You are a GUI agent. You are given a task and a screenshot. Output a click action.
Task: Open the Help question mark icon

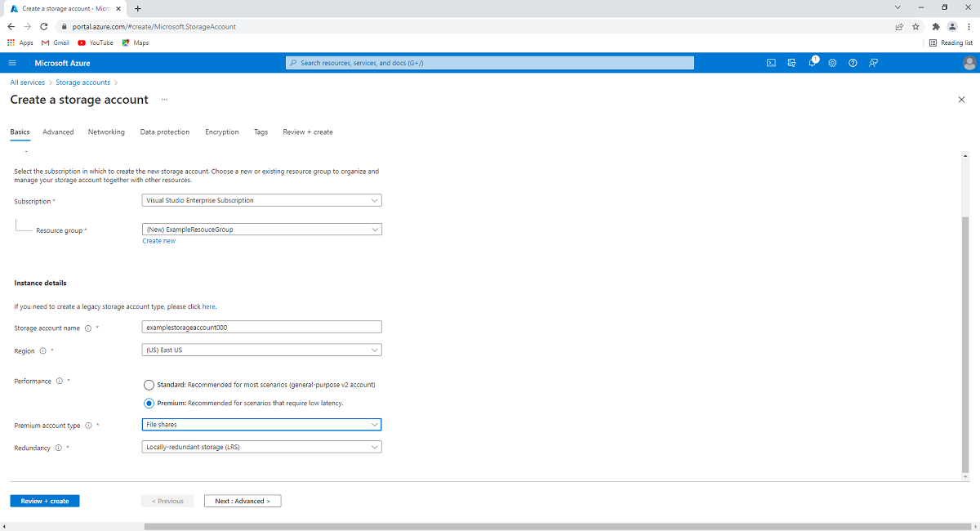(x=853, y=63)
